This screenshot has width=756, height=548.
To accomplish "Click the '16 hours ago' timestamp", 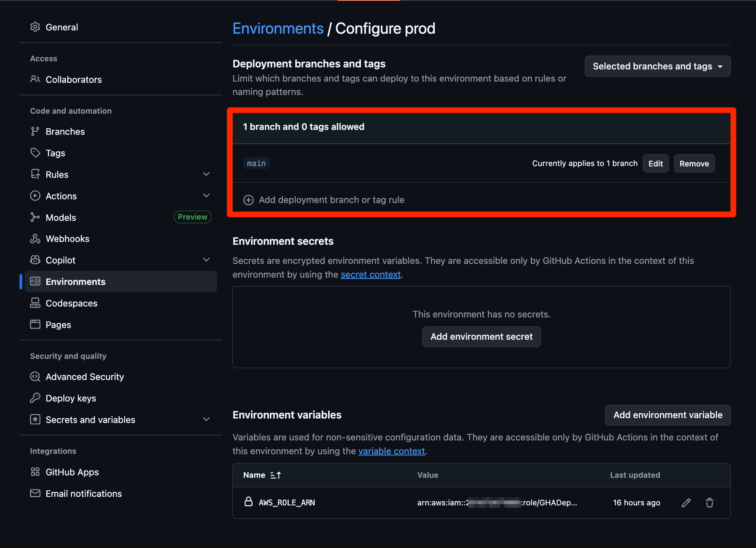I will tap(636, 503).
